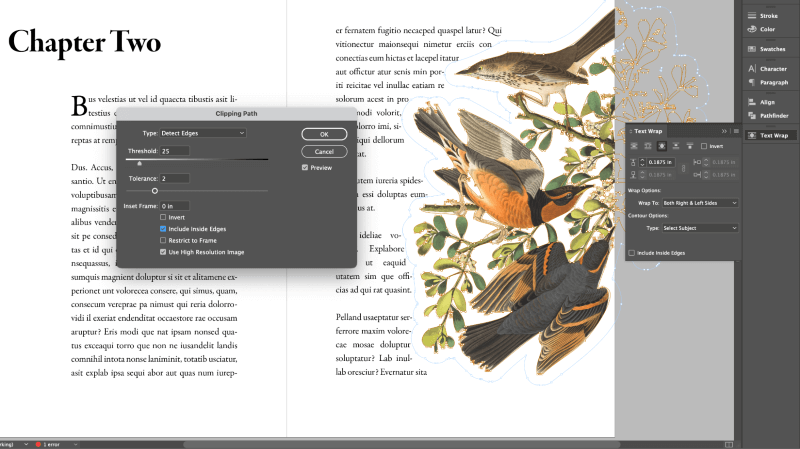
Task: Open the Character panel
Action: tap(768, 69)
